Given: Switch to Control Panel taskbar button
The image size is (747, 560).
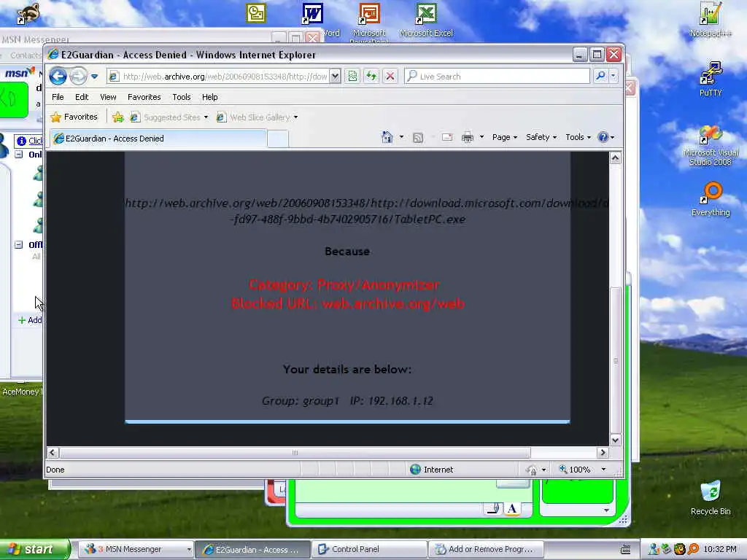Looking at the screenshot, I should pyautogui.click(x=368, y=550).
